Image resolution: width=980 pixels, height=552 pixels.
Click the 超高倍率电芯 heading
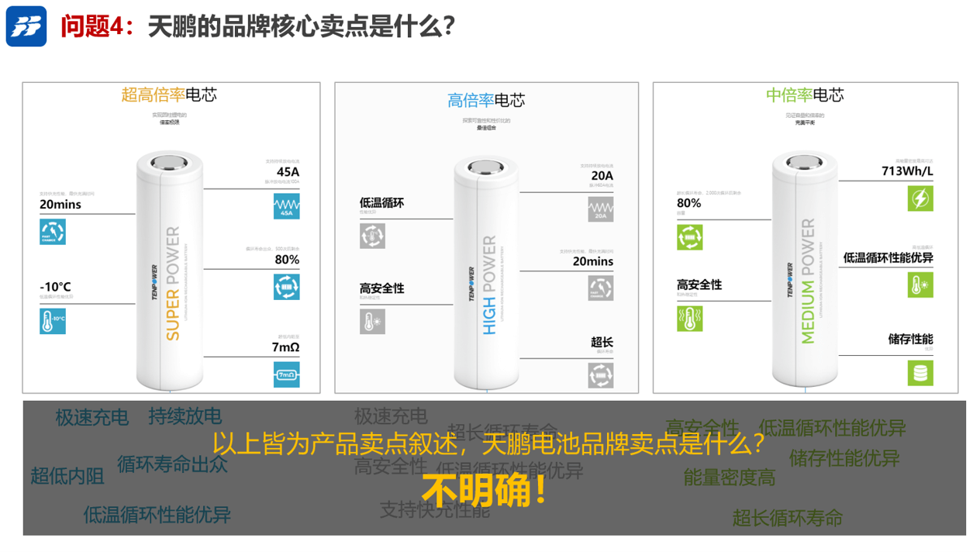[x=169, y=95]
